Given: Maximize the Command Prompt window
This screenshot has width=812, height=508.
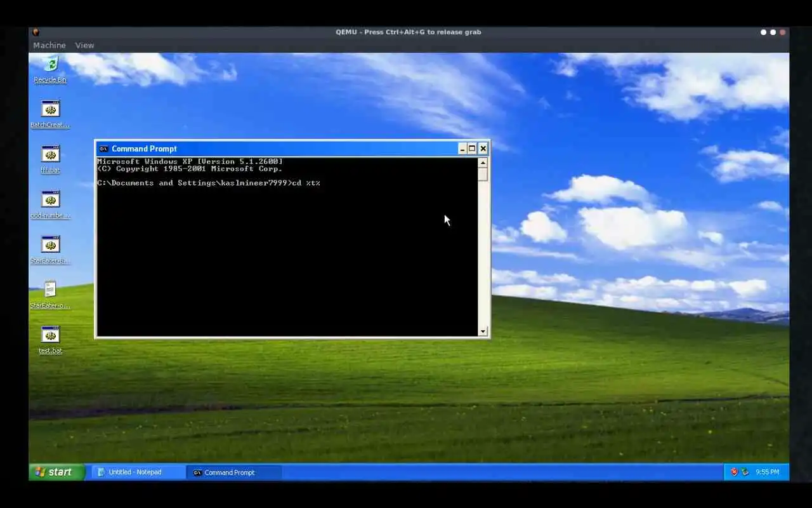Looking at the screenshot, I should pos(472,149).
